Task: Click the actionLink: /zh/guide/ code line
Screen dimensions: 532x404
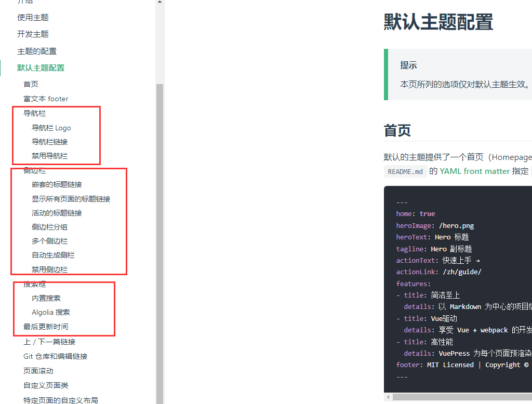Action: tap(438, 272)
